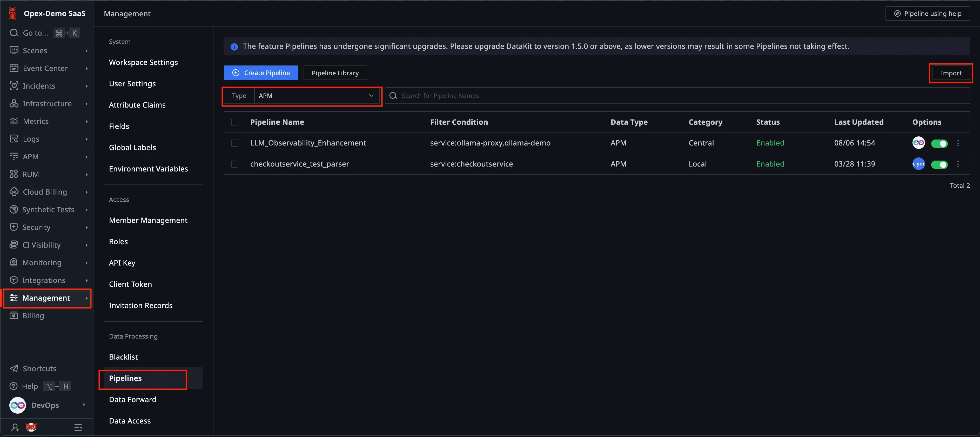Viewport: 980px width, 437px height.
Task: Click the Cloud Billing icon
Action: coord(14,192)
